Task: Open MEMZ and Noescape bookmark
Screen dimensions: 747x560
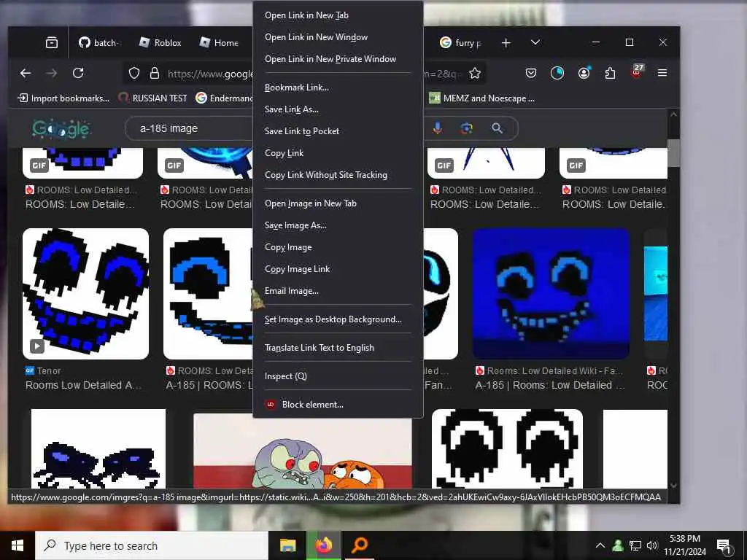Action: point(482,98)
